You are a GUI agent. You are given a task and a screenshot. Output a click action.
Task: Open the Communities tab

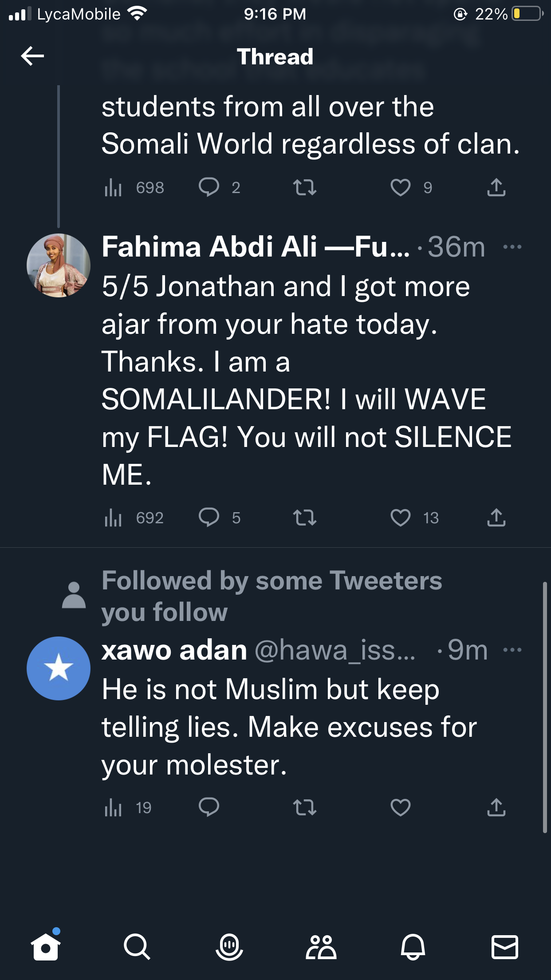tap(321, 947)
